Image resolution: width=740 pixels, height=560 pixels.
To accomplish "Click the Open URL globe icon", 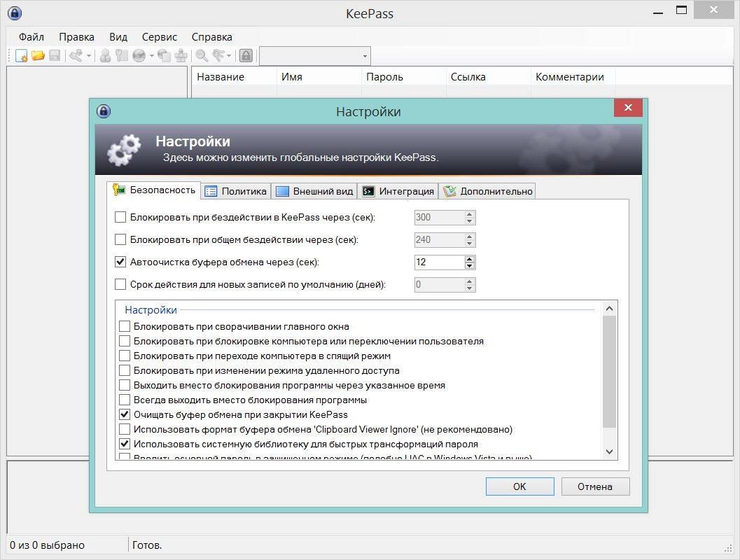I will click(139, 56).
